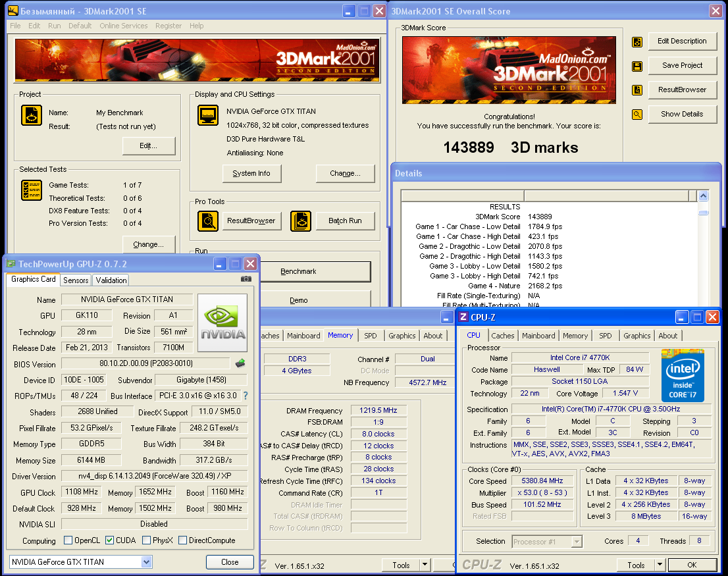Open the Online Services menu
This screenshot has width=728, height=576.
(124, 26)
